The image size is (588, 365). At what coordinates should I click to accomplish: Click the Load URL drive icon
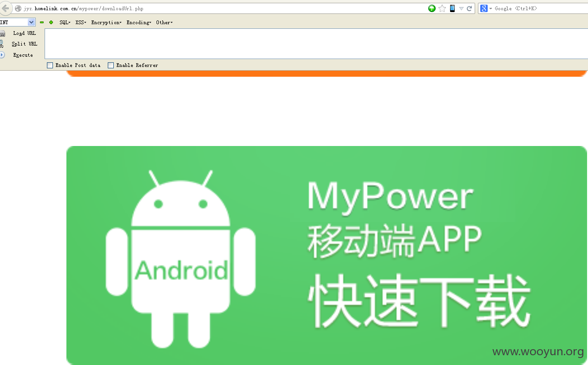[2, 33]
